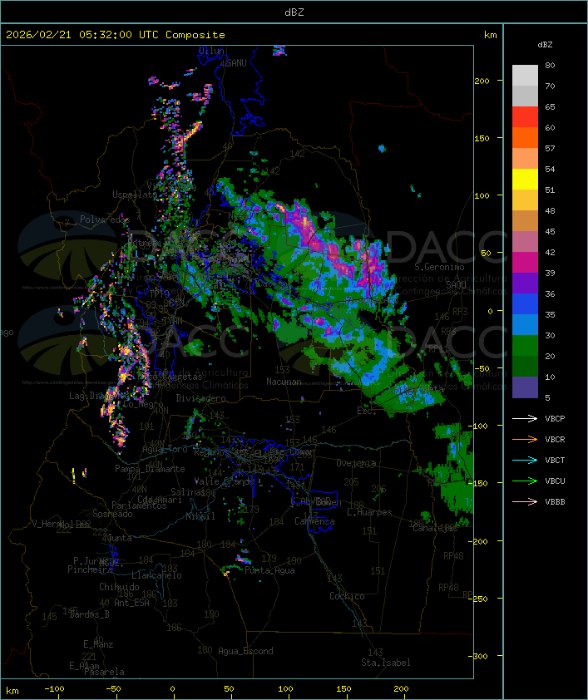Click the 150 tick on vertical axis
Image resolution: width=588 pixels, height=700 pixels.
pyautogui.click(x=482, y=138)
